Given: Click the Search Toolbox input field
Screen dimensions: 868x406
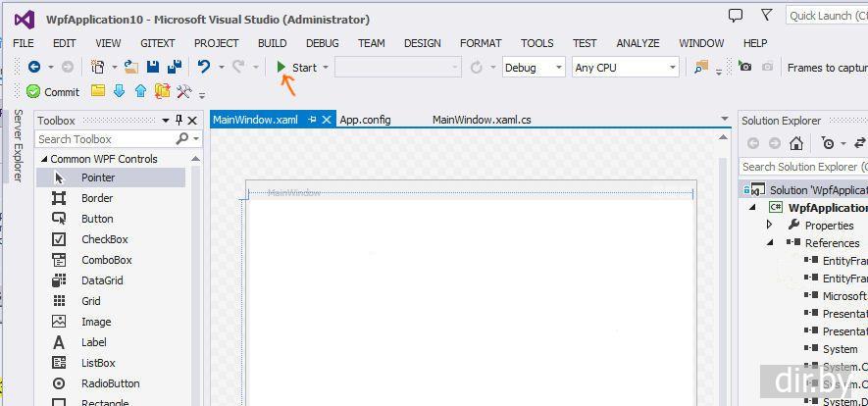Looking at the screenshot, I should (105, 139).
